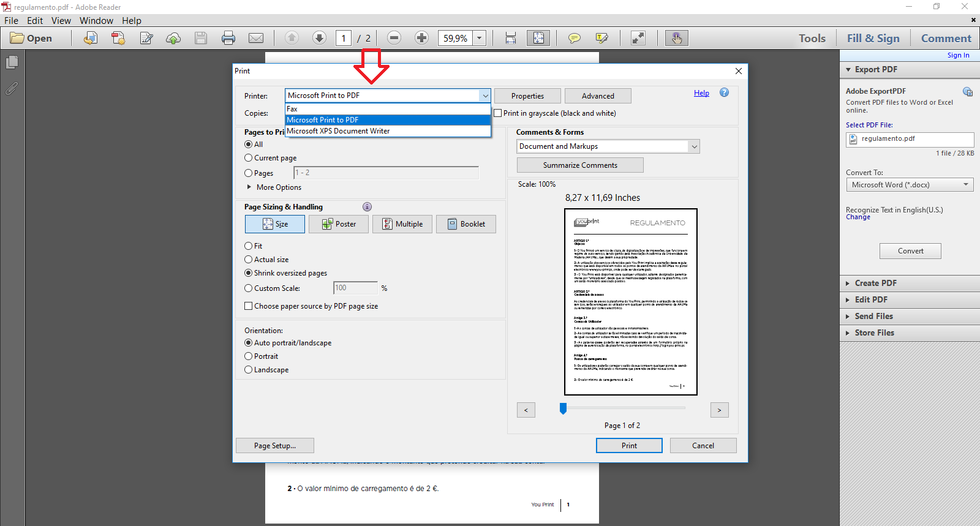
Task: Choose the Actual size radio button
Action: [x=249, y=260]
